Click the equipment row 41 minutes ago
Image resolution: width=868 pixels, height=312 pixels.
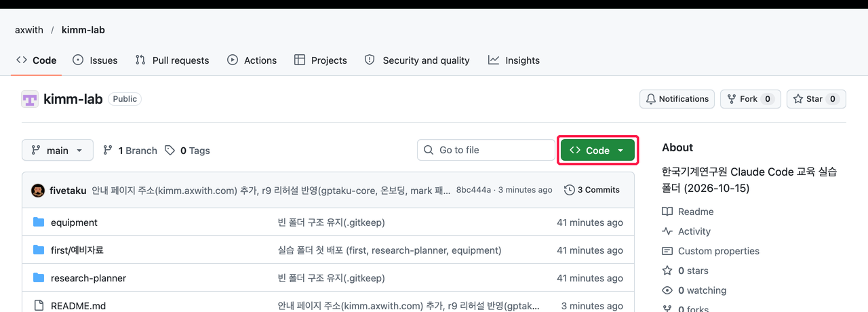click(590, 222)
